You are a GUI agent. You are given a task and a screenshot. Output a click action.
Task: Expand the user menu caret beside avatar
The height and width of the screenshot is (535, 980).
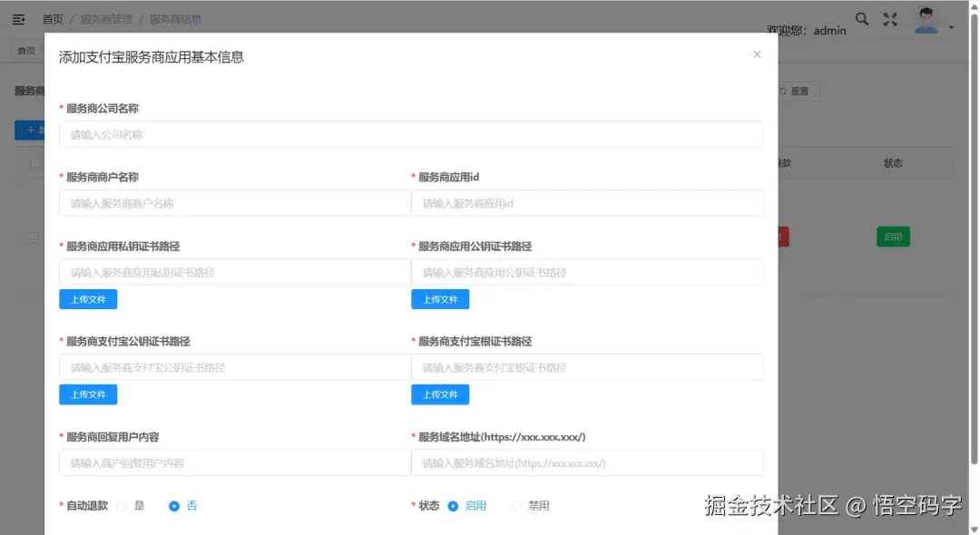[951, 27]
